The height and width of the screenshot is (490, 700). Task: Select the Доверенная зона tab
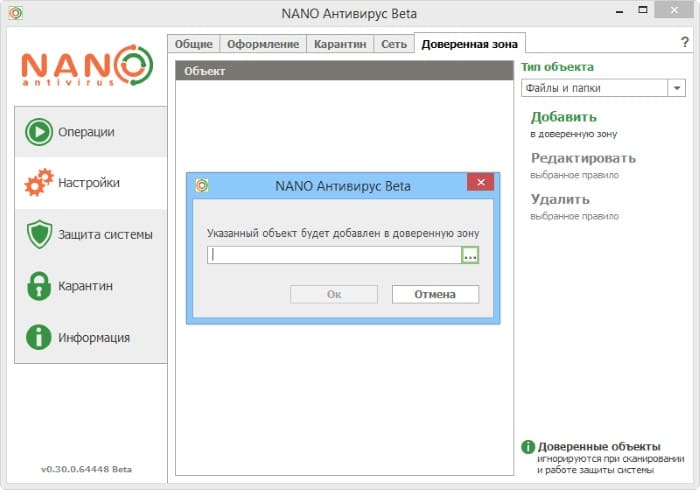[470, 44]
